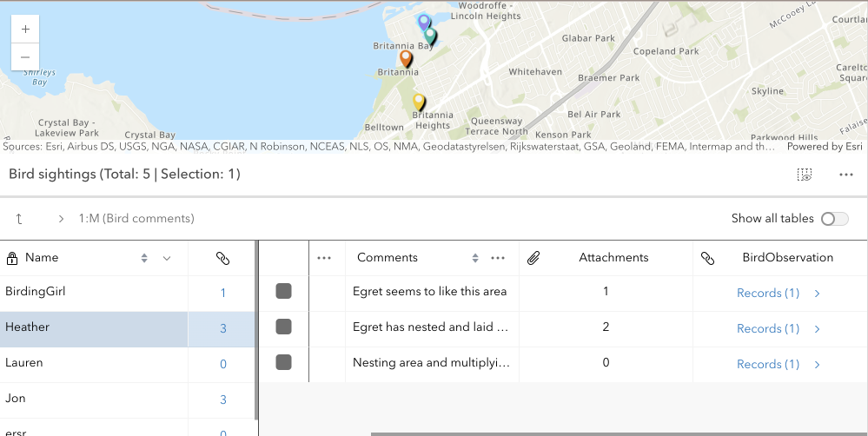Check the box for Egret seems to like row

tap(283, 292)
